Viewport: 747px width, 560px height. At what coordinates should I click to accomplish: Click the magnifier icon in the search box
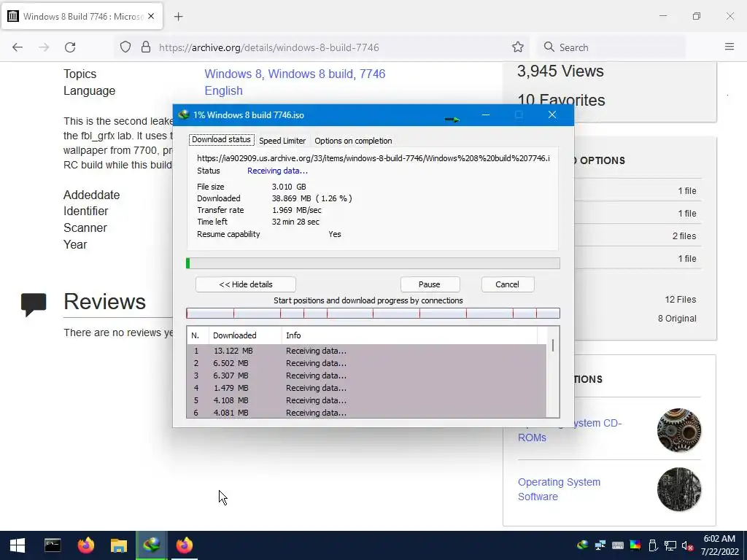(x=549, y=47)
